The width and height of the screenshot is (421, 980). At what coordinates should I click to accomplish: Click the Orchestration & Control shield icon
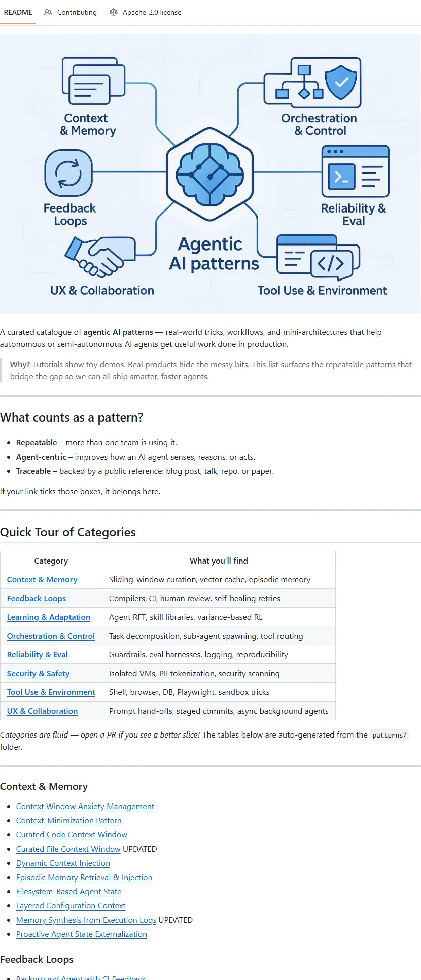(341, 82)
